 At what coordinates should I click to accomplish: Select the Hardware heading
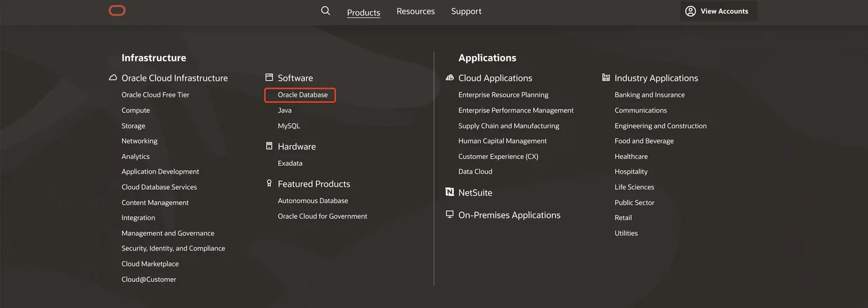point(297,147)
